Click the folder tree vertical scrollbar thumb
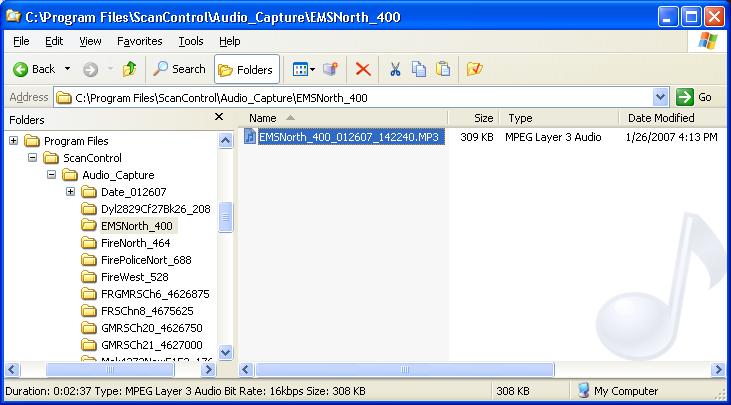 [x=226, y=217]
